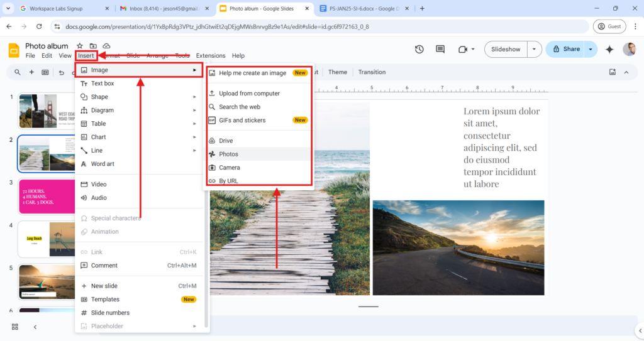The height and width of the screenshot is (341, 644).
Task: Click the Gemini sparkle icon
Action: (x=609, y=49)
